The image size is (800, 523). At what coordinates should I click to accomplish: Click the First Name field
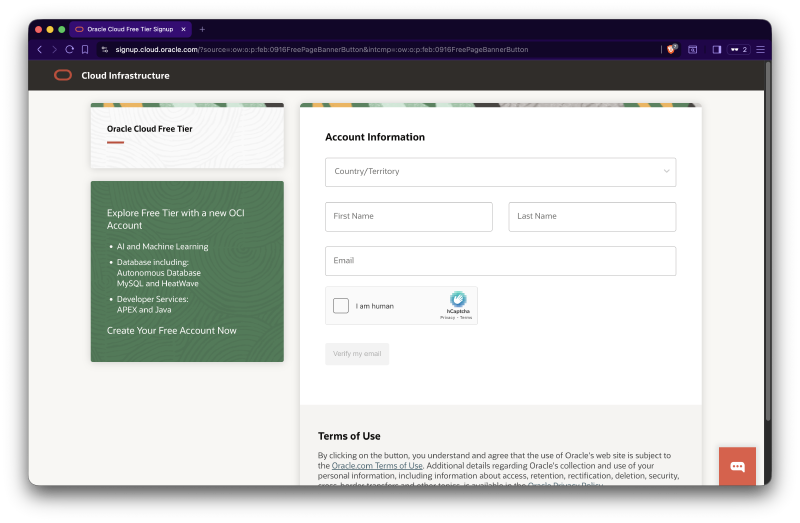click(409, 217)
